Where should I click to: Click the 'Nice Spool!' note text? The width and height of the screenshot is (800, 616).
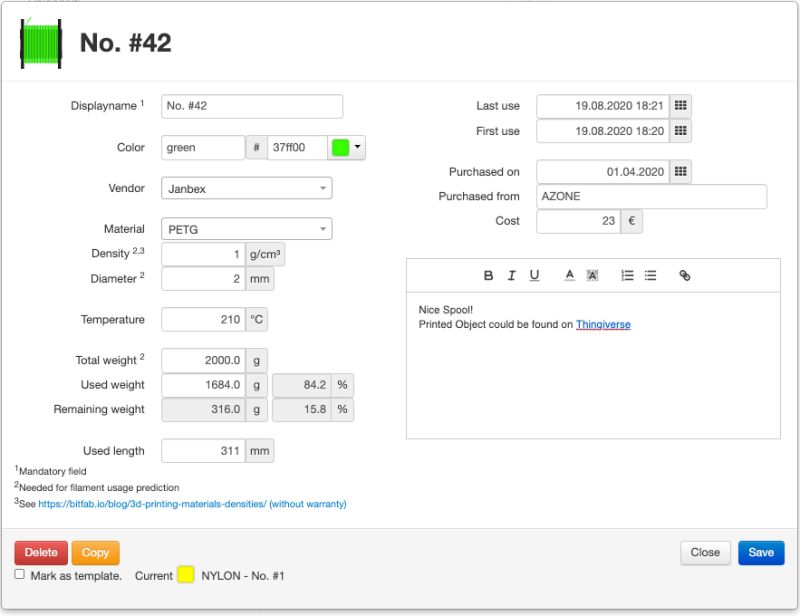(x=445, y=310)
